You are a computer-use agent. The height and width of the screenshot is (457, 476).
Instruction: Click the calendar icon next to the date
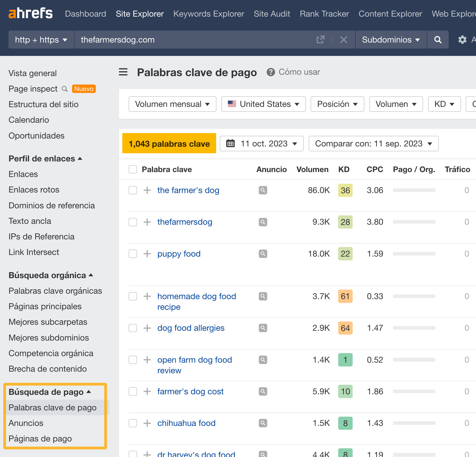tap(231, 143)
